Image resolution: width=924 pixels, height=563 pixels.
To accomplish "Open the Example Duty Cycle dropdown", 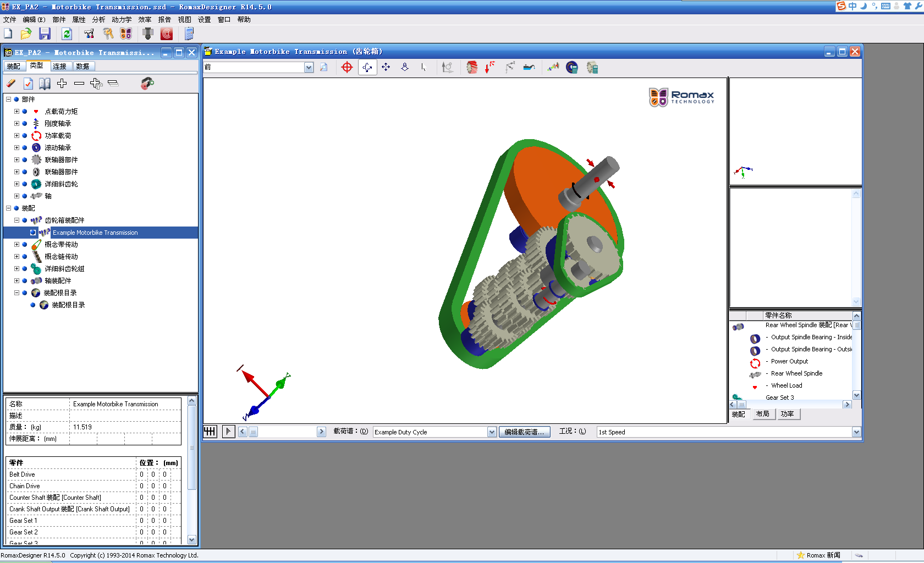I will point(492,432).
